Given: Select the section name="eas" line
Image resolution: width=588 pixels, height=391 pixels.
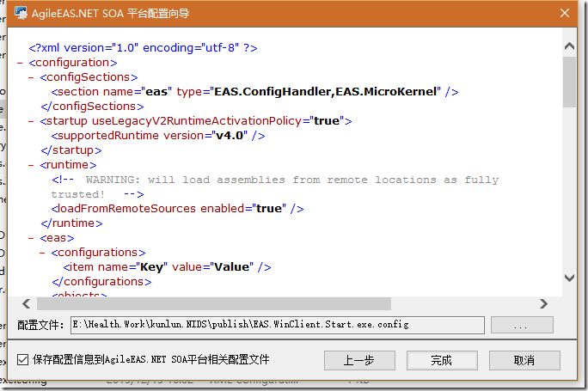Looking at the screenshot, I should point(254,92).
